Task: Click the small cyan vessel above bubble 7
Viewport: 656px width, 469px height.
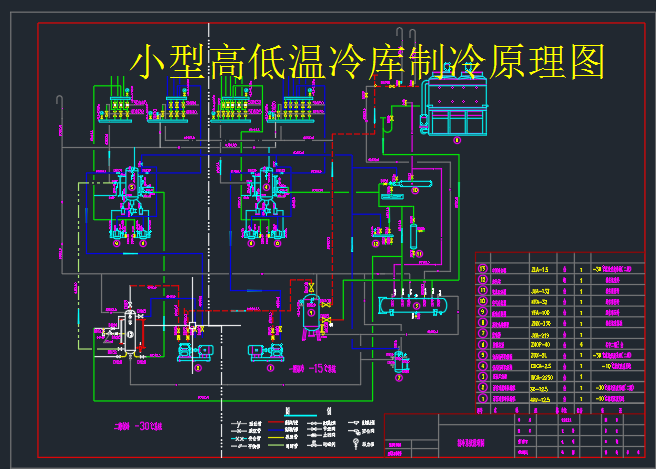Action: [401, 361]
